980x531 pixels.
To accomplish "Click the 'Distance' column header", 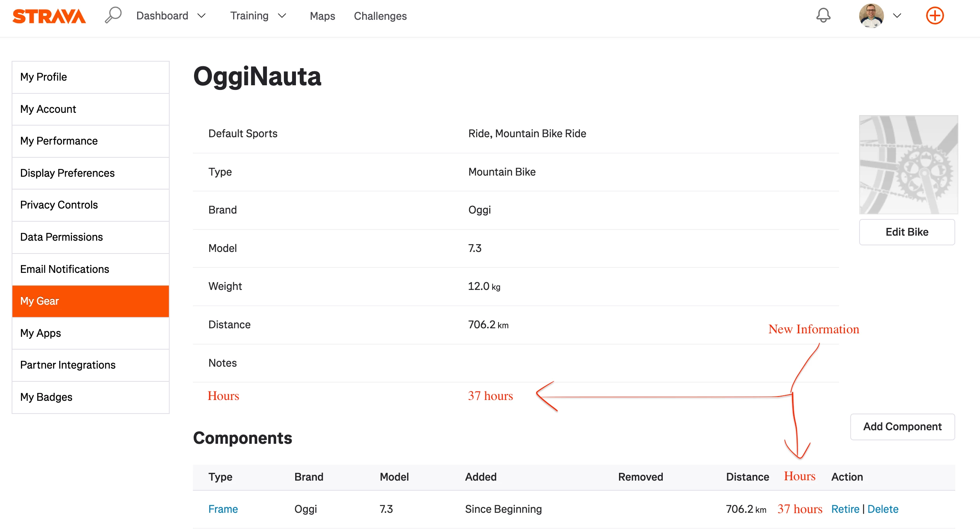I will 748,477.
